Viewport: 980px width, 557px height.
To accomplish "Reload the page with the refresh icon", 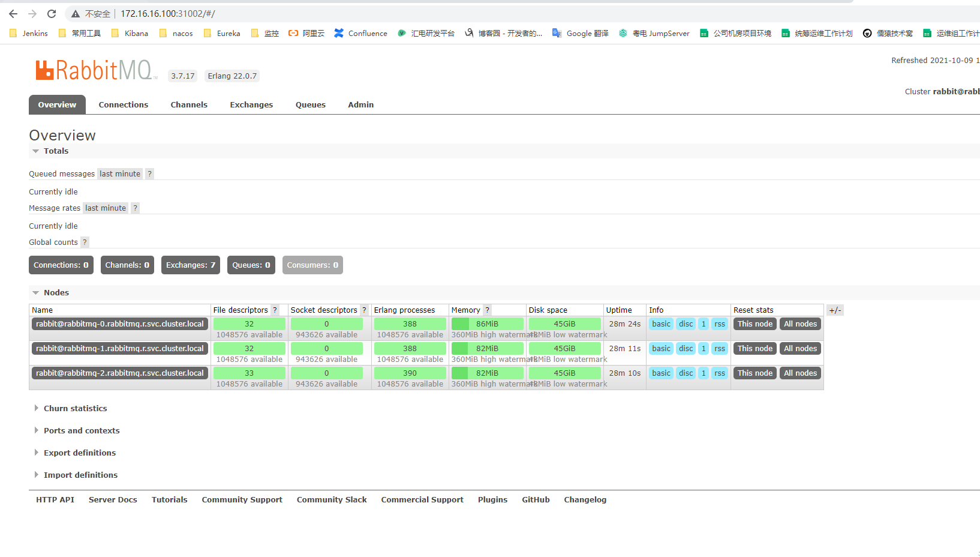I will tap(52, 14).
